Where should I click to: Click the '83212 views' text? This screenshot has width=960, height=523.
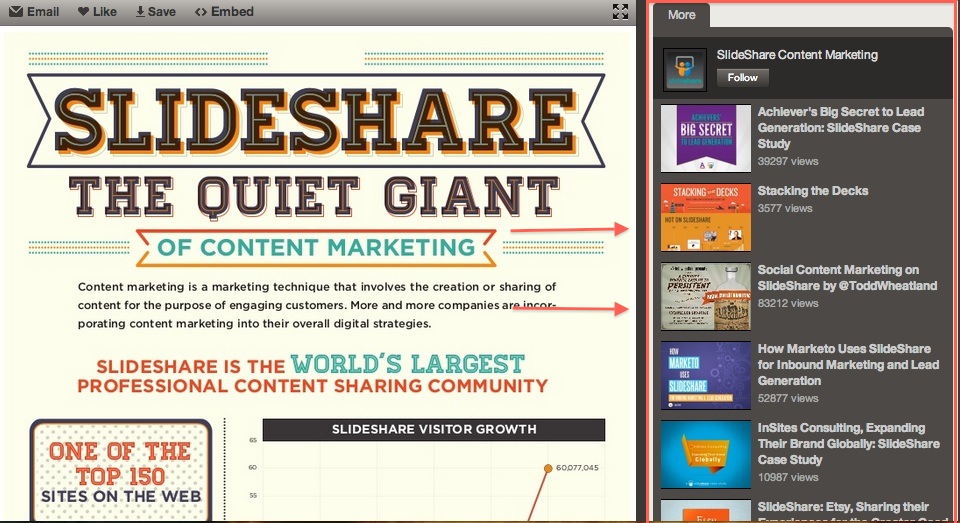788,303
